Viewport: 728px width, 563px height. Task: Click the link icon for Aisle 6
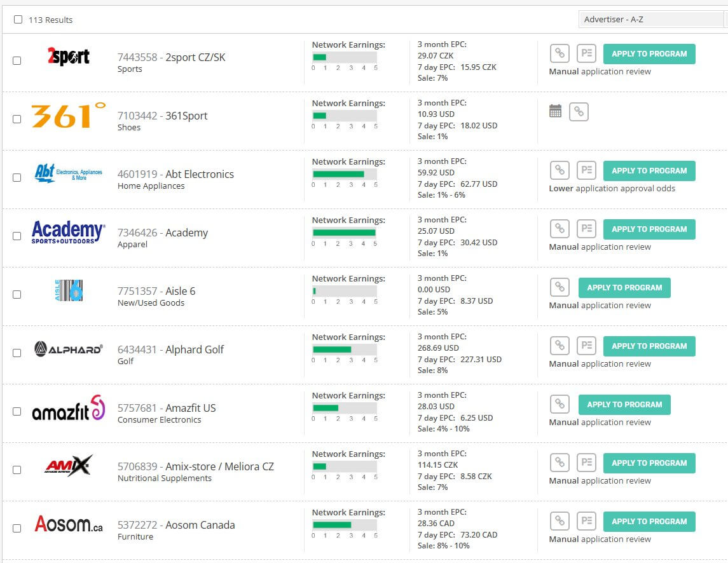(560, 287)
